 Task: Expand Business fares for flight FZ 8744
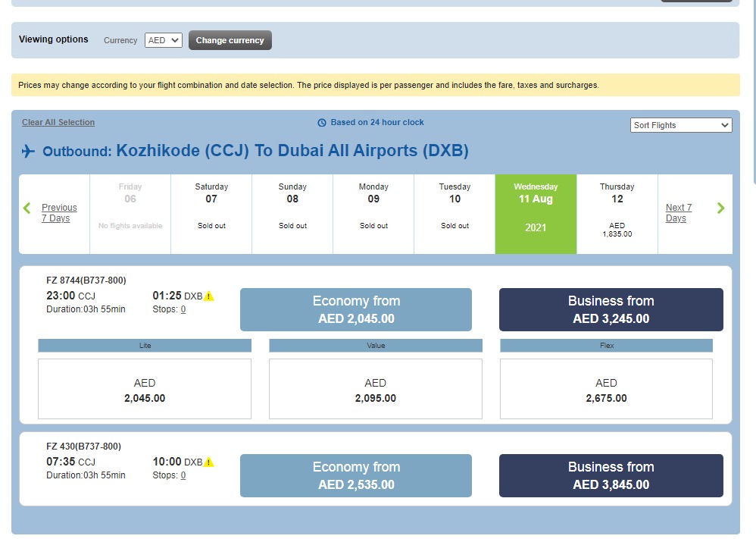pos(611,310)
